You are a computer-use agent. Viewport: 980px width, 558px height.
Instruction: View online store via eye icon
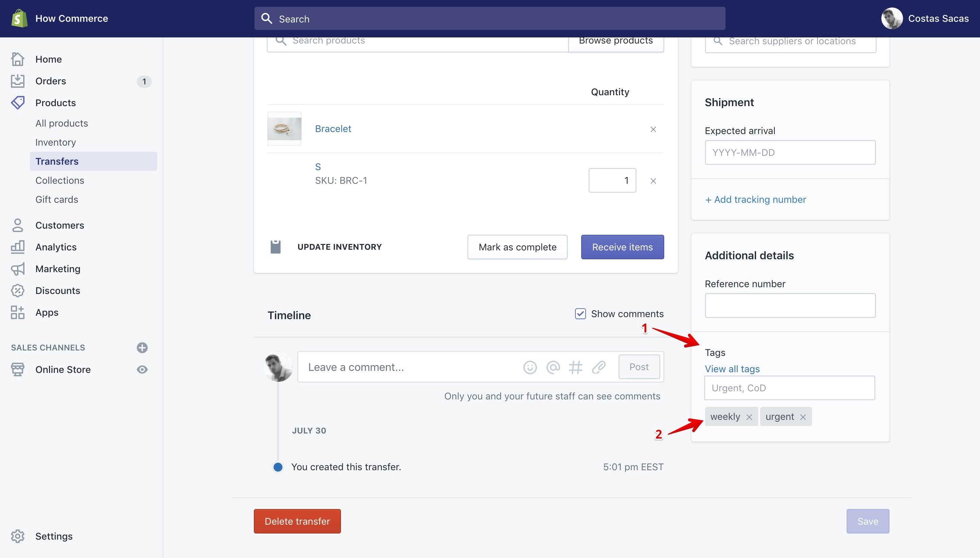(142, 370)
